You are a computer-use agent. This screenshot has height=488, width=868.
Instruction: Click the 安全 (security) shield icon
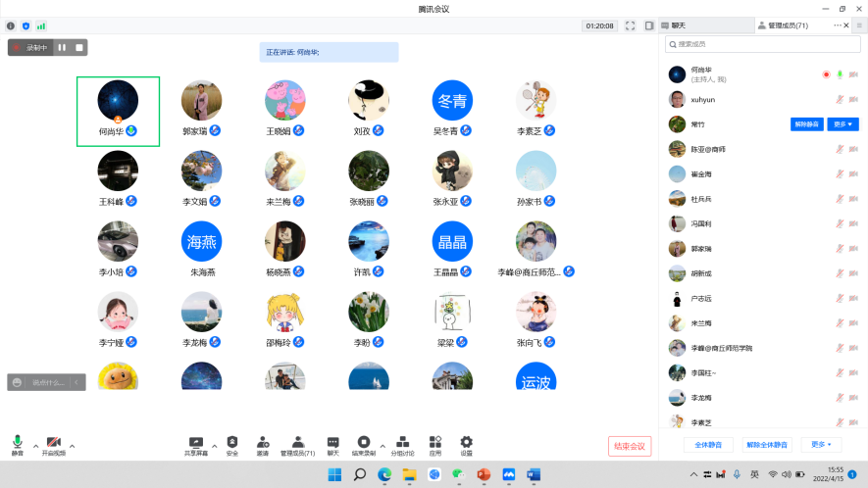pos(231,443)
